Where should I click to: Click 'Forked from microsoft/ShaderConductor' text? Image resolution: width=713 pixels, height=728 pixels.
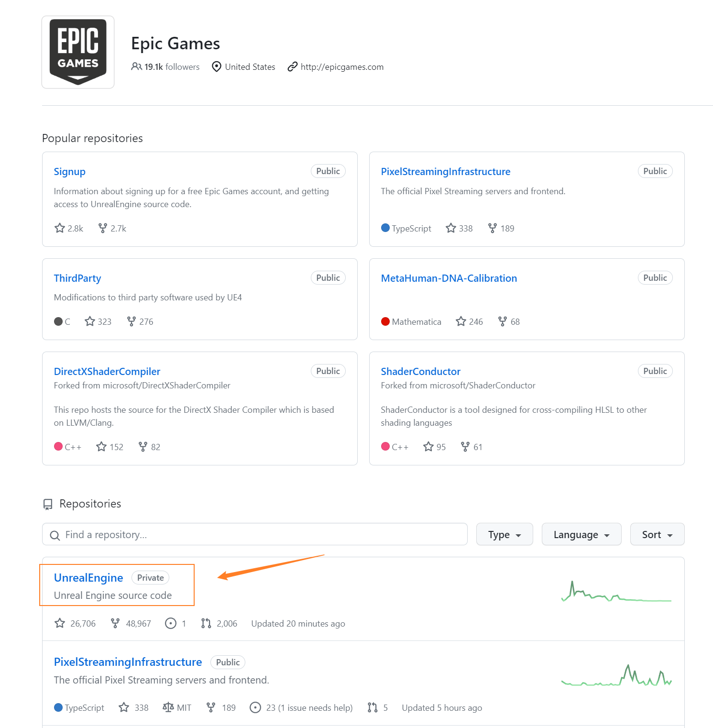[x=458, y=386]
